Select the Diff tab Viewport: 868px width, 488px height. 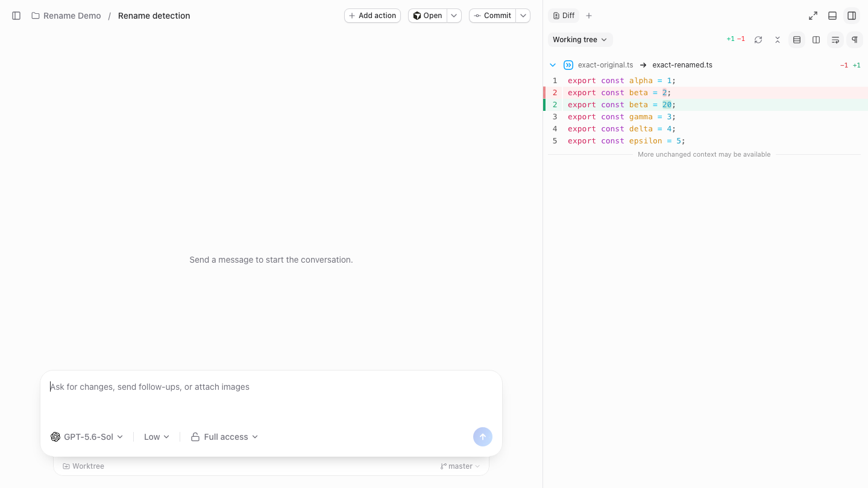(564, 16)
